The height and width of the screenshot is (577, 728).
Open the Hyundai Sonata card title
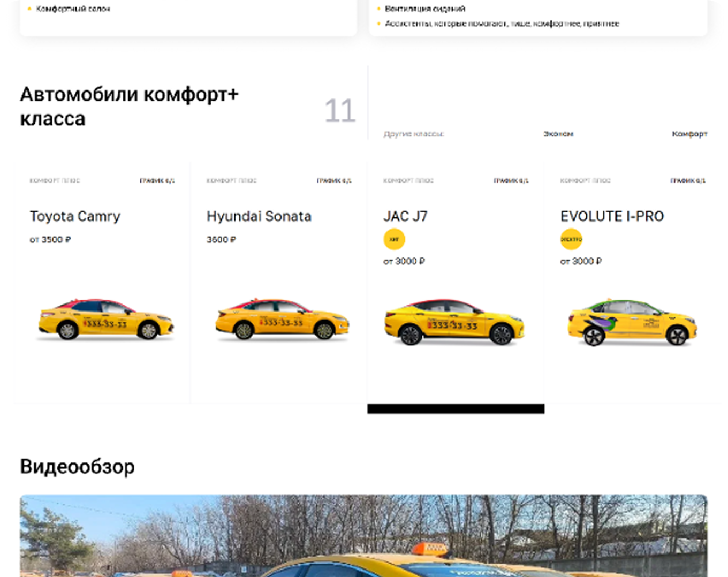(x=259, y=216)
